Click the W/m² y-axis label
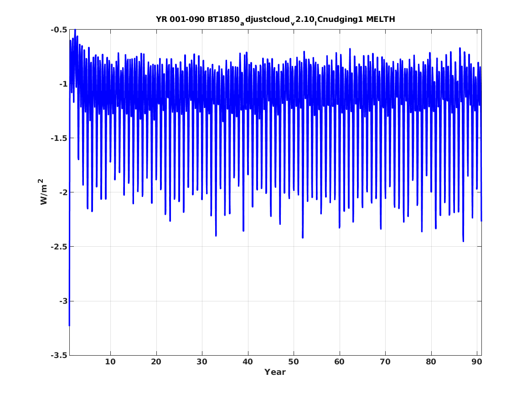 coord(42,192)
